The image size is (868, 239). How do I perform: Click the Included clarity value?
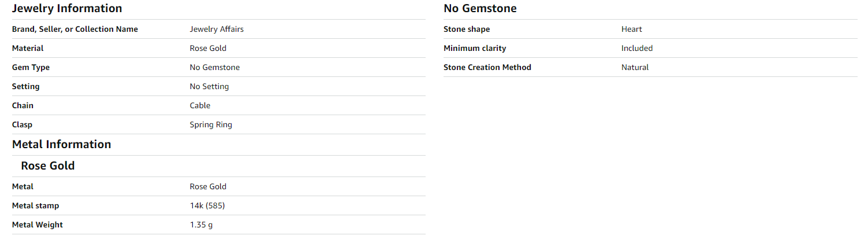tap(637, 48)
